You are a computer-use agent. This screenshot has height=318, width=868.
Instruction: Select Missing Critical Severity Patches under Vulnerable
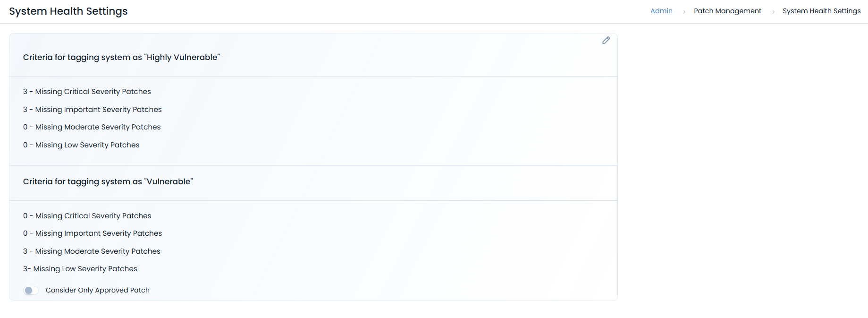click(87, 215)
